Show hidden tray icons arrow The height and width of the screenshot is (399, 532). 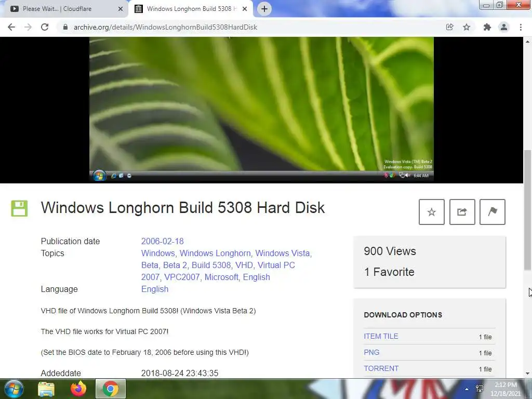coord(467,389)
